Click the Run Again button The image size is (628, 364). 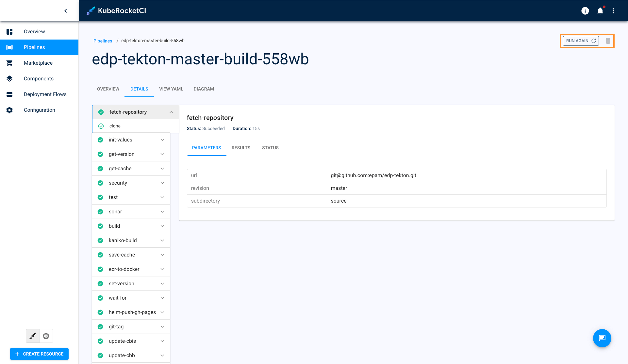(581, 41)
